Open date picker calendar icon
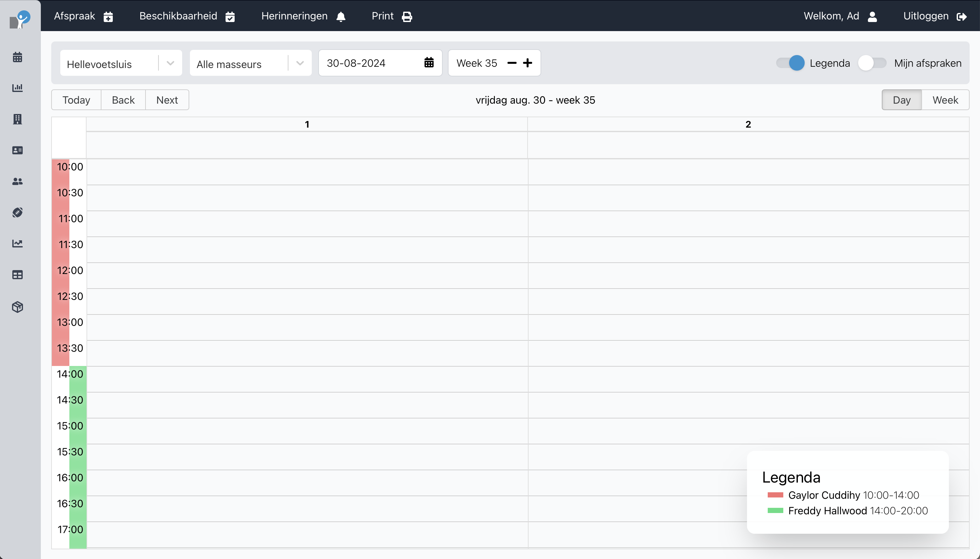The height and width of the screenshot is (559, 980). pos(429,63)
